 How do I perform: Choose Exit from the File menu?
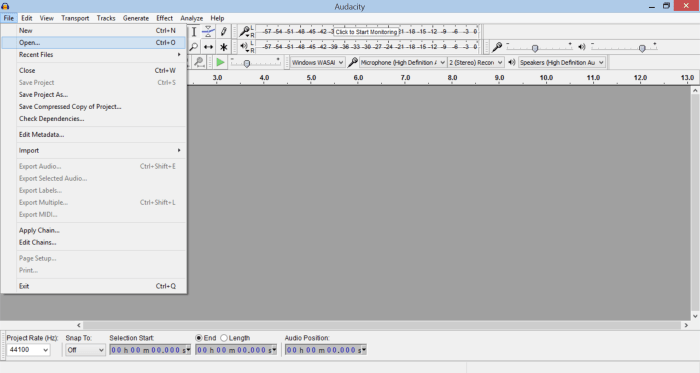pyautogui.click(x=94, y=286)
